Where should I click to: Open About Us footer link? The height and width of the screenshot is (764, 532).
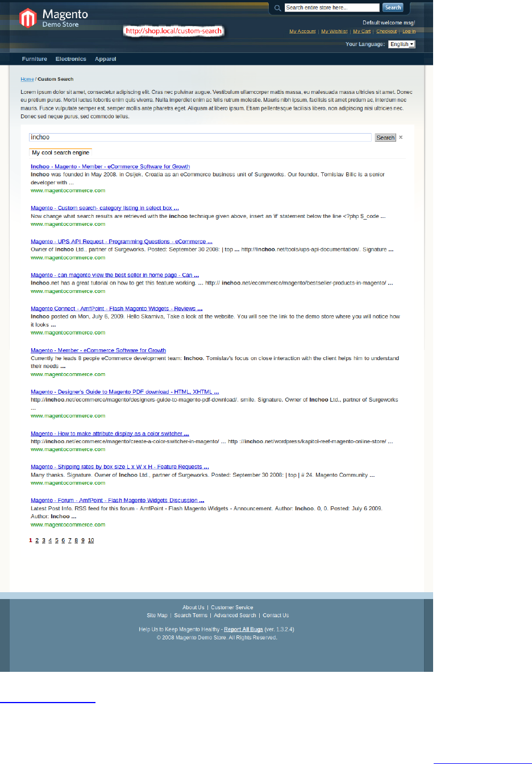193,608
